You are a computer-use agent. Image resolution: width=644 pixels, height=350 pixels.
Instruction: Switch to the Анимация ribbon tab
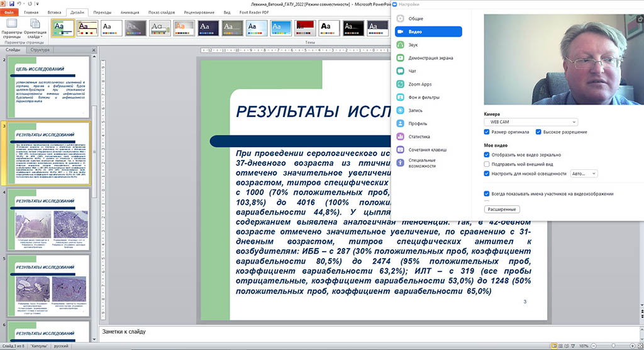pyautogui.click(x=130, y=13)
